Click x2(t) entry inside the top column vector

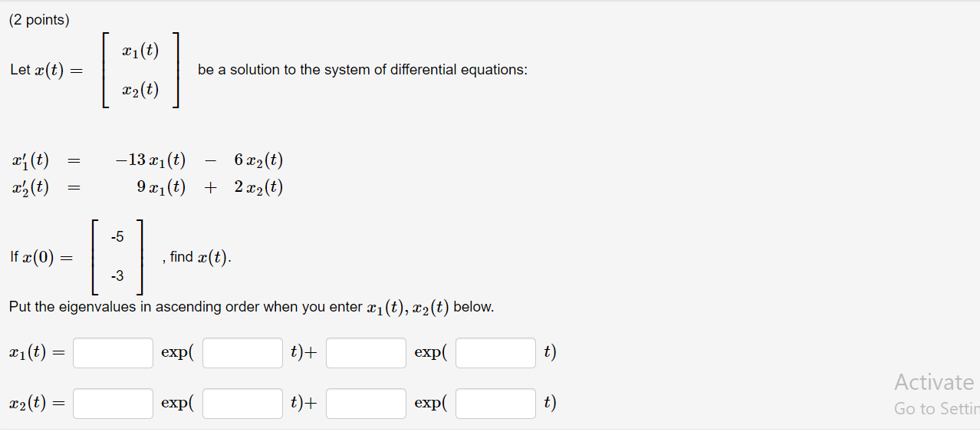[x=140, y=90]
